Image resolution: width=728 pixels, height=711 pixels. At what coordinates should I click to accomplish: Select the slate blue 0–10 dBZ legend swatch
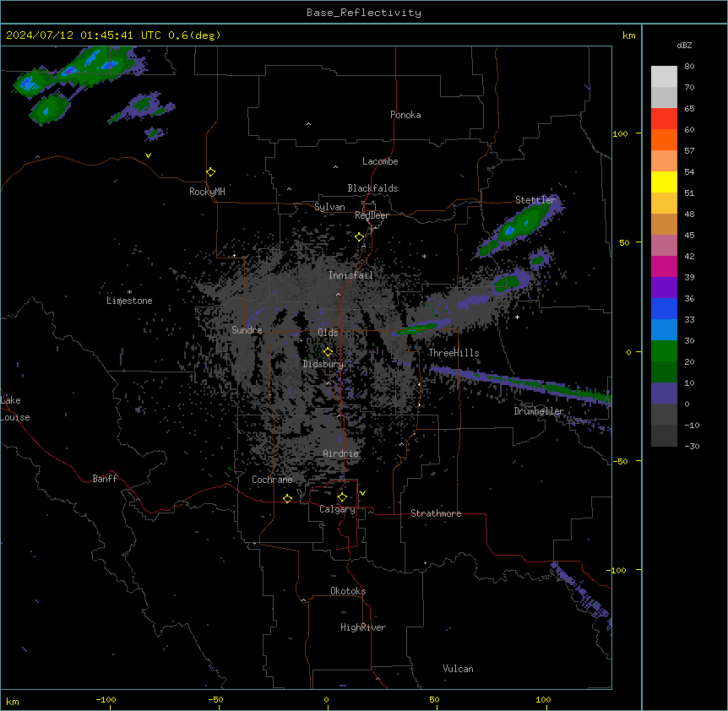tap(664, 393)
